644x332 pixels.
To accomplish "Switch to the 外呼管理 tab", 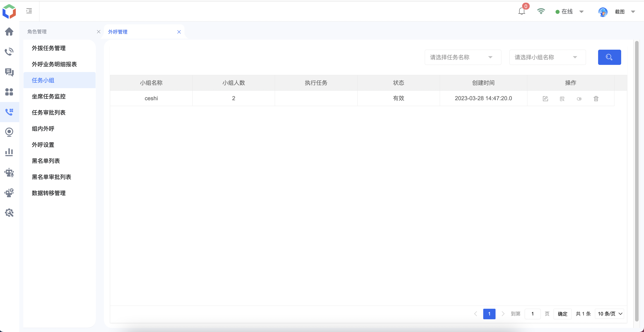I will (x=118, y=32).
